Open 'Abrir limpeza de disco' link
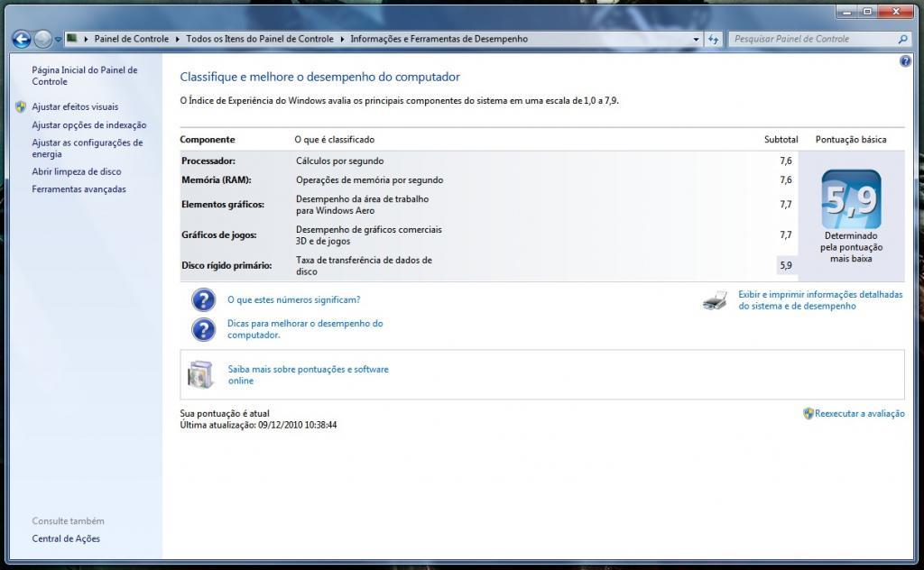The width and height of the screenshot is (924, 570). point(77,171)
